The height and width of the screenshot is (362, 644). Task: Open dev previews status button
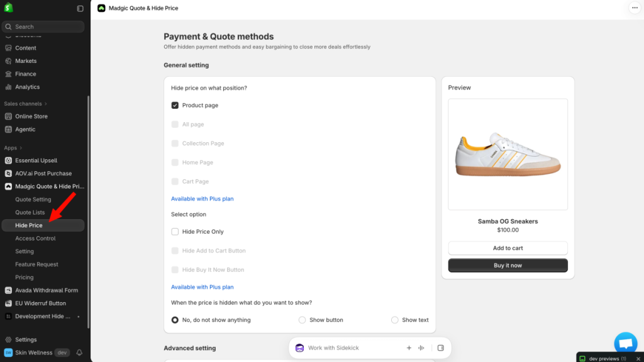pos(604,359)
